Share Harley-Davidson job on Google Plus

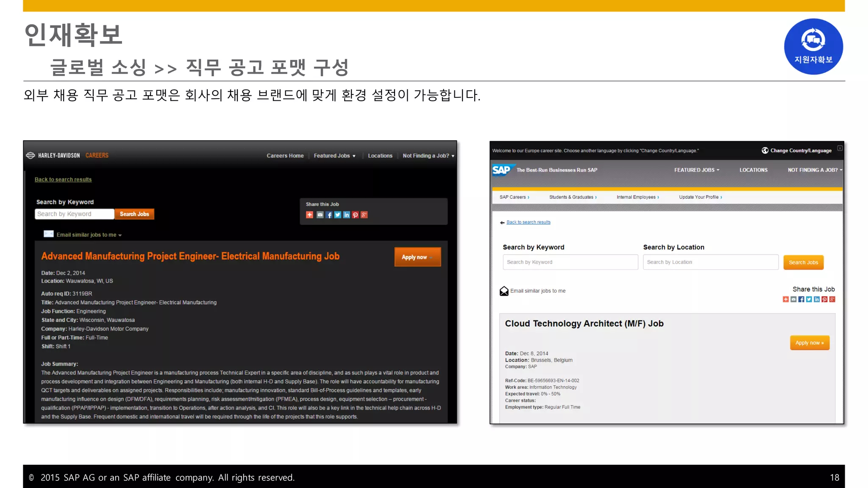pos(364,215)
